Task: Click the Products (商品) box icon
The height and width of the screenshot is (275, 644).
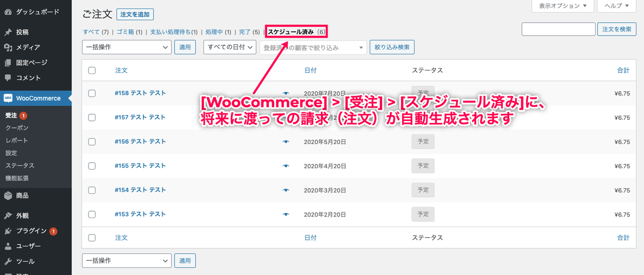Action: coord(8,195)
